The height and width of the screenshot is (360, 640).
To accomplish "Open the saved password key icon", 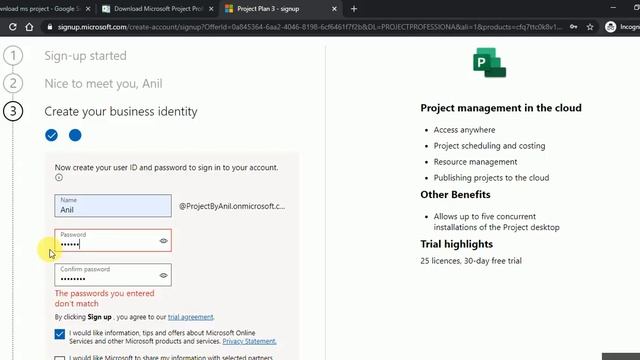I will pyautogui.click(x=573, y=27).
